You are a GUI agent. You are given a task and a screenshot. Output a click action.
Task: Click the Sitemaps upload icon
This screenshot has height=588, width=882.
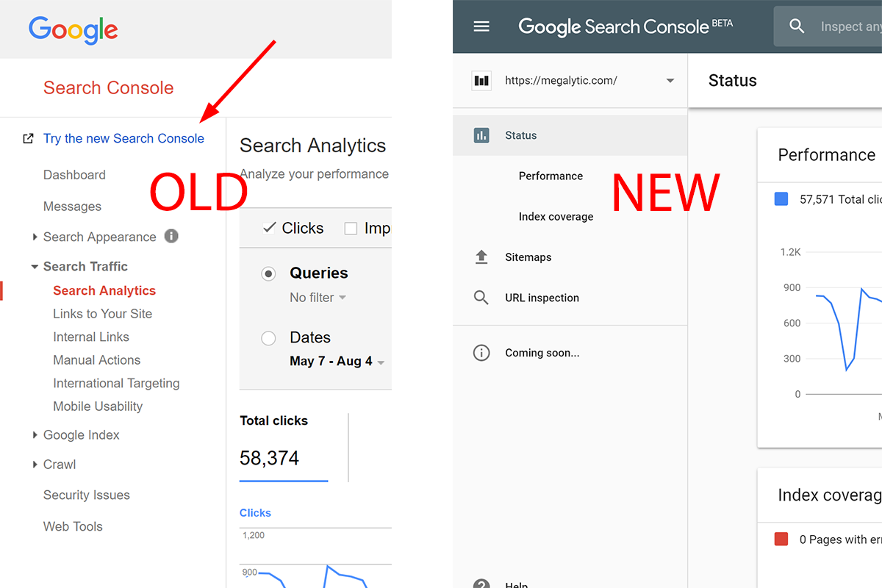click(481, 257)
